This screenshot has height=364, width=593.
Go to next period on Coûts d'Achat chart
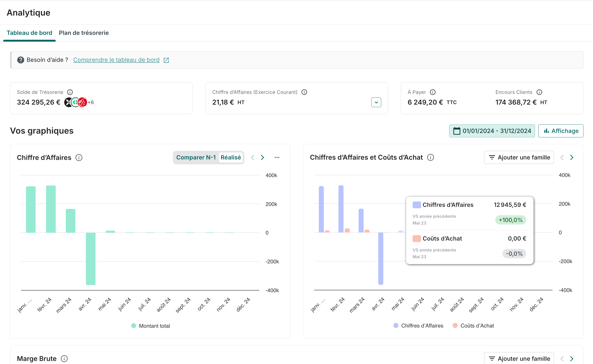(x=572, y=157)
